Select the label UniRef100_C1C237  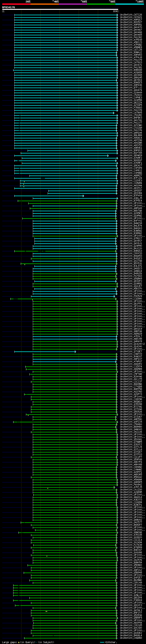(131, 382)
